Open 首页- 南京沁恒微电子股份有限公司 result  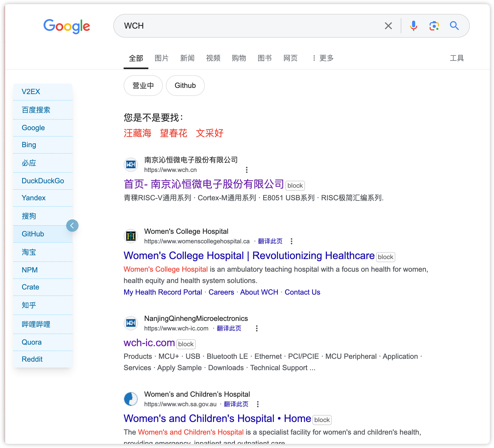(x=204, y=184)
